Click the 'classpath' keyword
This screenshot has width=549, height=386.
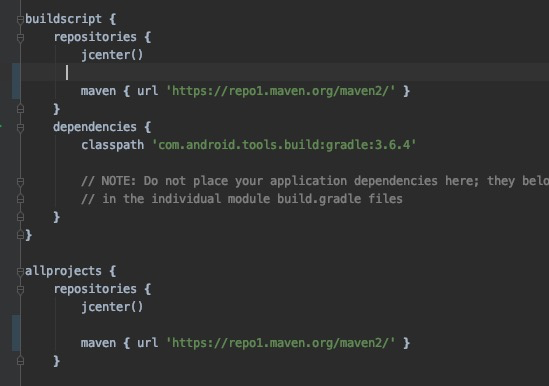pyautogui.click(x=112, y=145)
